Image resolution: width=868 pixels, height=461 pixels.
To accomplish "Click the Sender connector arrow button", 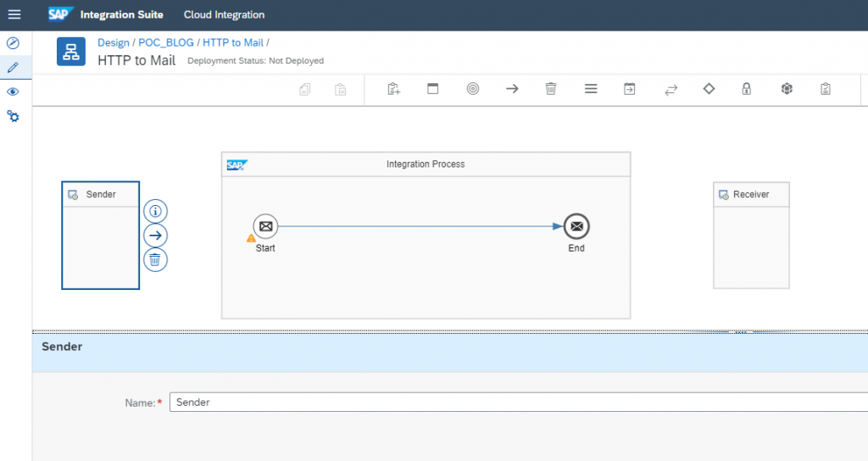I will click(x=156, y=236).
